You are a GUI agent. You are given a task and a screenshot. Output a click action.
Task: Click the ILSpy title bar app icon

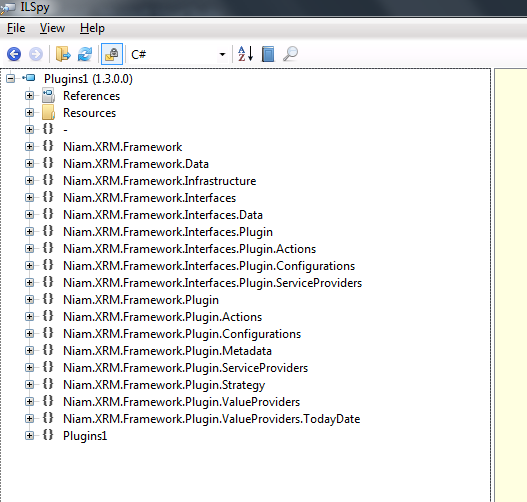pos(8,8)
